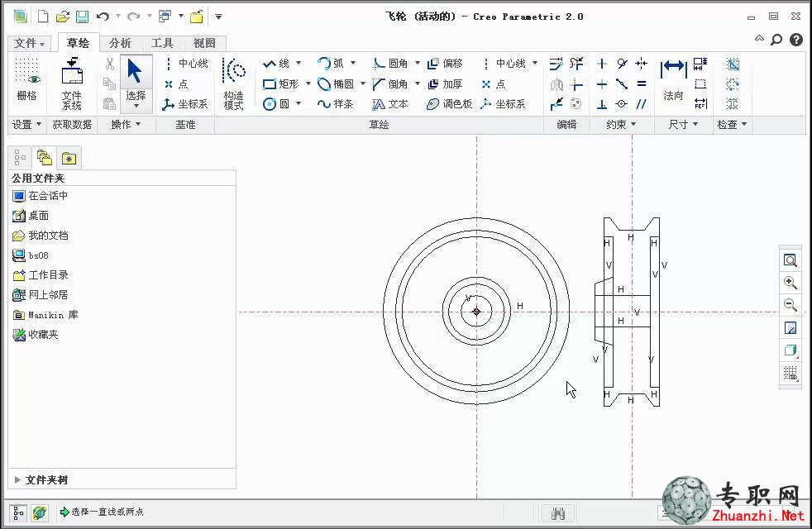812x529 pixels.
Task: Select the Delete Segment trim tool
Action: [x=576, y=64]
